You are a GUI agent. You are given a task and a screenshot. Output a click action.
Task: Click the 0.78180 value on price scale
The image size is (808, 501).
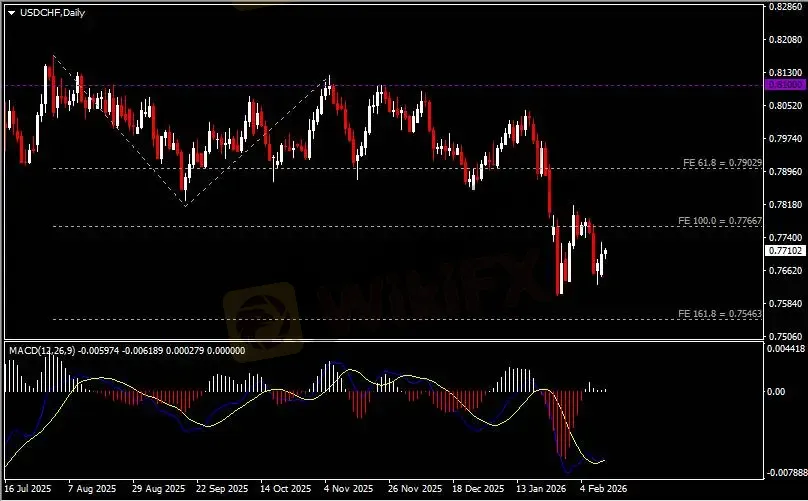[784, 204]
